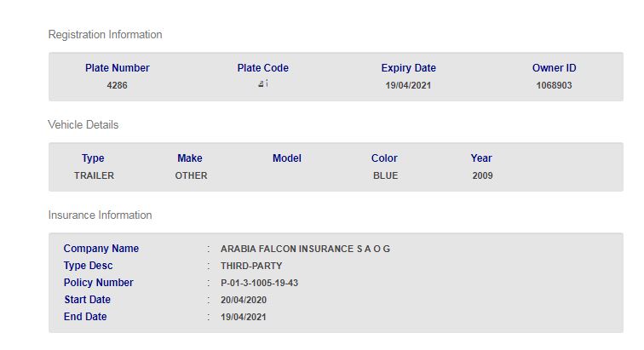This screenshot has width=644, height=350.
Task: Click plate number value 4286
Action: click(118, 86)
